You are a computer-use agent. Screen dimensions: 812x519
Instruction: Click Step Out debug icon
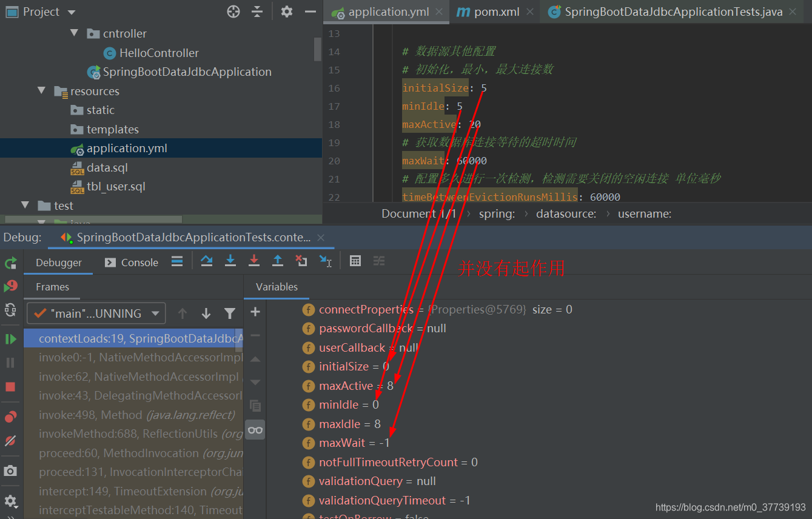(x=278, y=261)
